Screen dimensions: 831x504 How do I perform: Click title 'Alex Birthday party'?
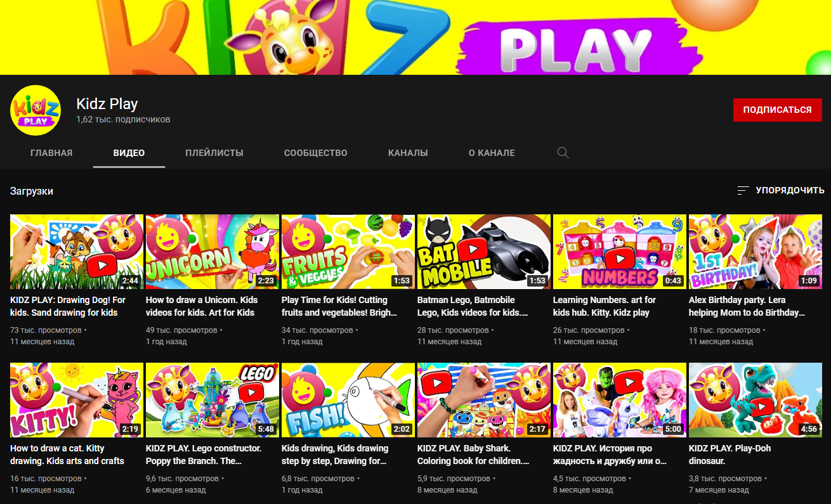pos(747,306)
